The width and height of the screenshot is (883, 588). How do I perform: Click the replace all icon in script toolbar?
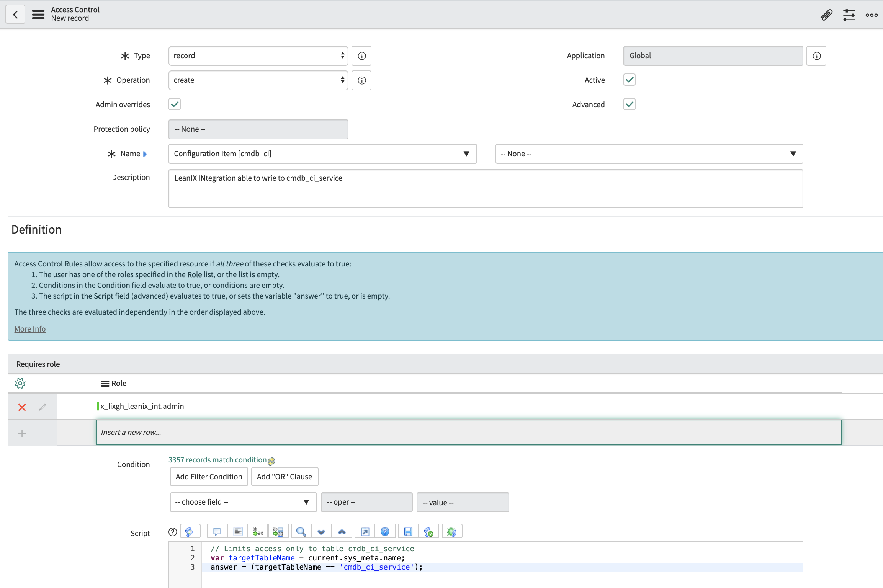(278, 532)
